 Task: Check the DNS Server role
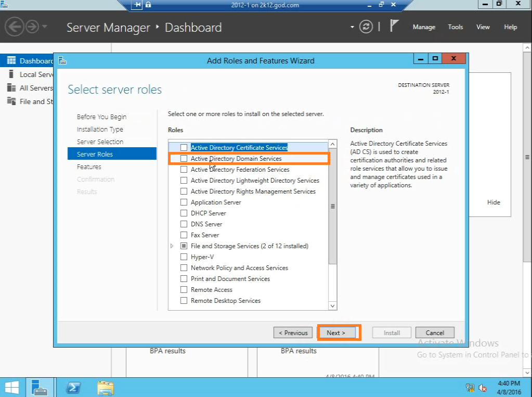point(184,224)
